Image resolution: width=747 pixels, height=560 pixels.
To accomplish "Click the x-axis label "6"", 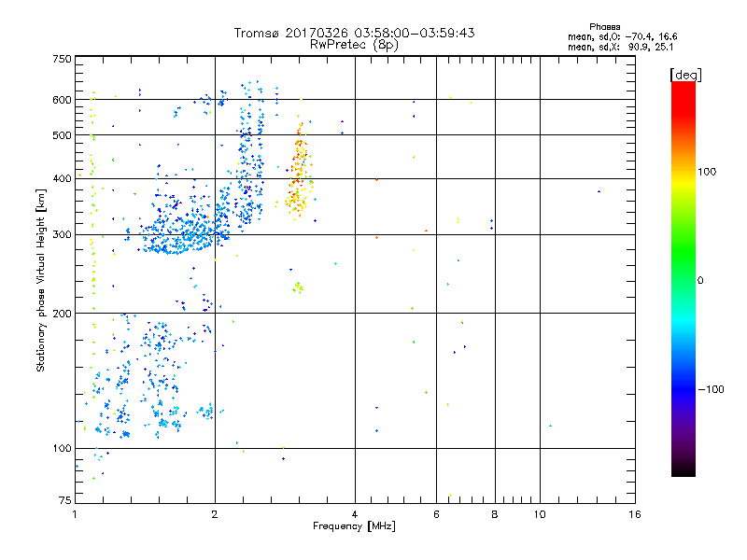I will [x=436, y=514].
